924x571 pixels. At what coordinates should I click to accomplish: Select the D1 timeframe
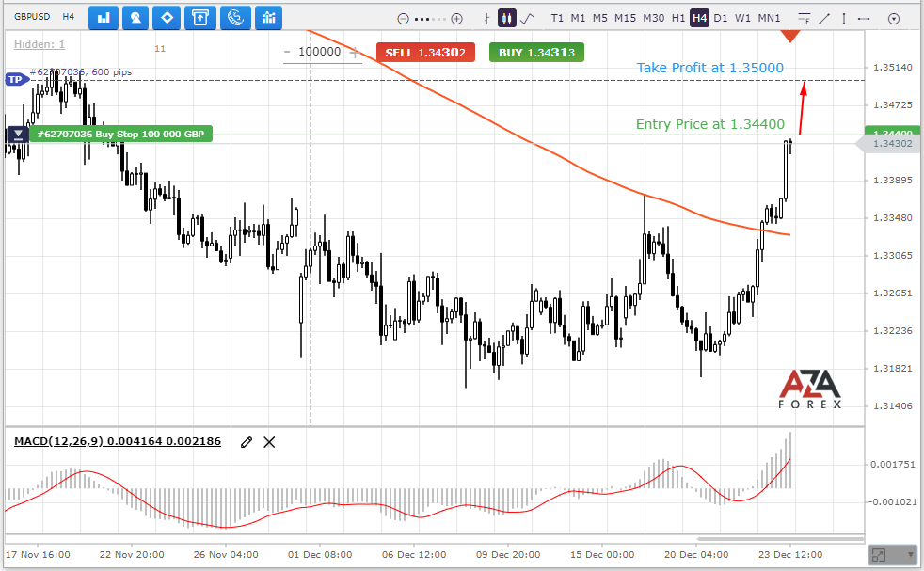click(x=721, y=18)
